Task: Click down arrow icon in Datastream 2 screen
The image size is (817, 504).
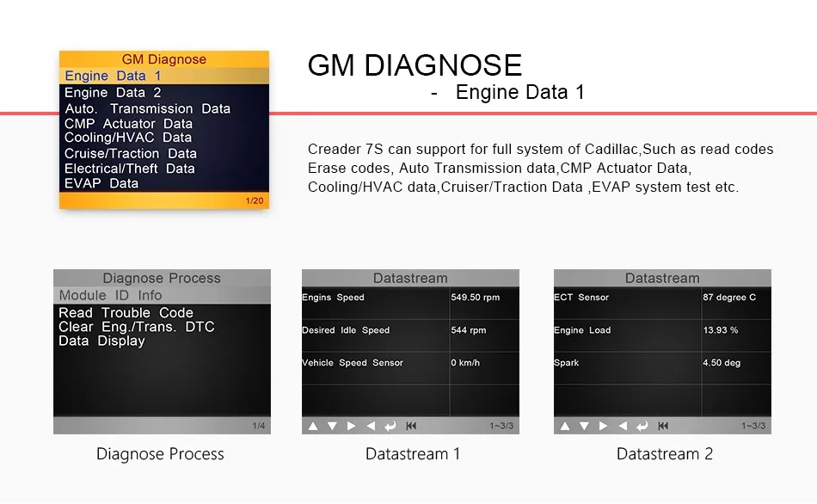Action: coord(584,426)
